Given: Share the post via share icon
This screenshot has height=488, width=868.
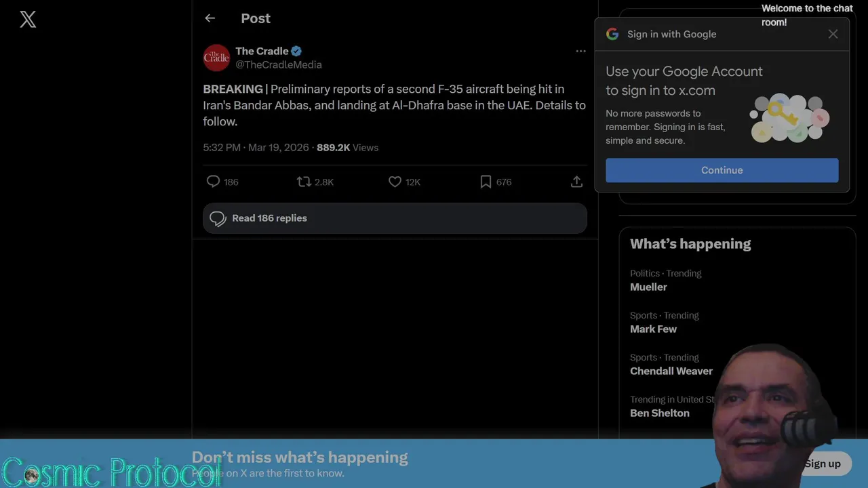Looking at the screenshot, I should point(576,182).
